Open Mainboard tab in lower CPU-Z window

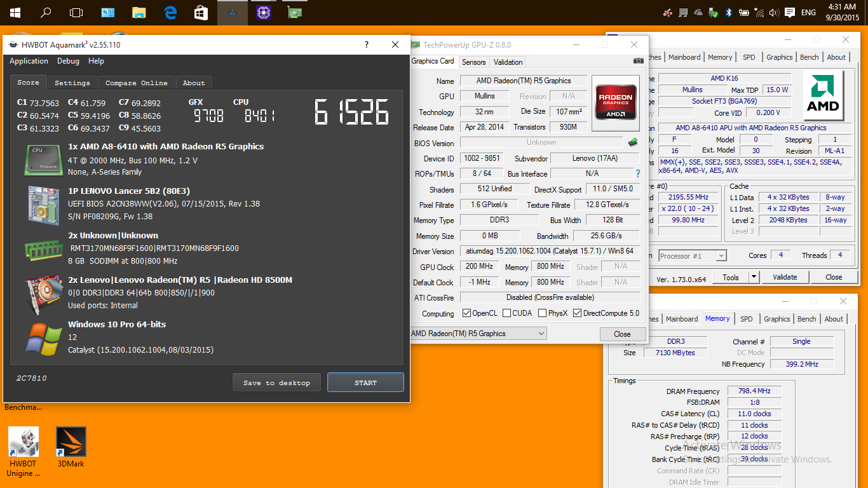tap(682, 319)
